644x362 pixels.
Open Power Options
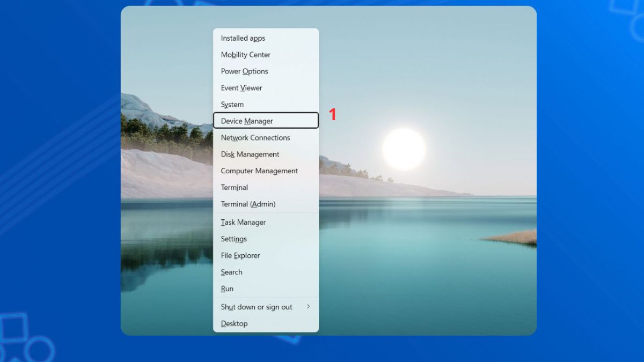click(x=244, y=71)
